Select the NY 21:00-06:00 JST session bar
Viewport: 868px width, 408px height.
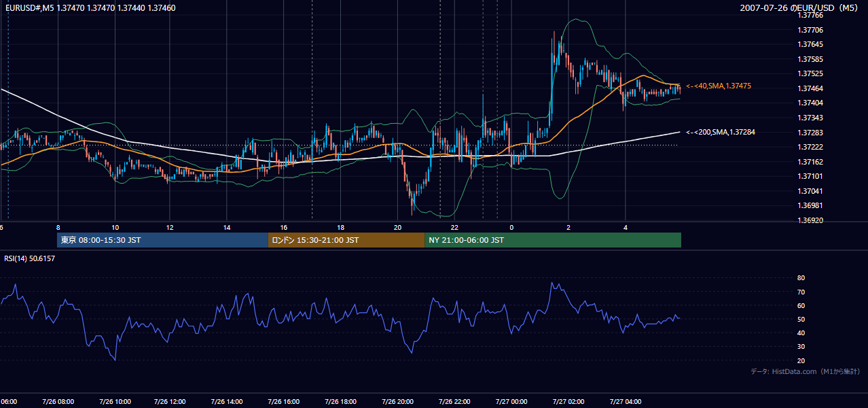coord(553,240)
